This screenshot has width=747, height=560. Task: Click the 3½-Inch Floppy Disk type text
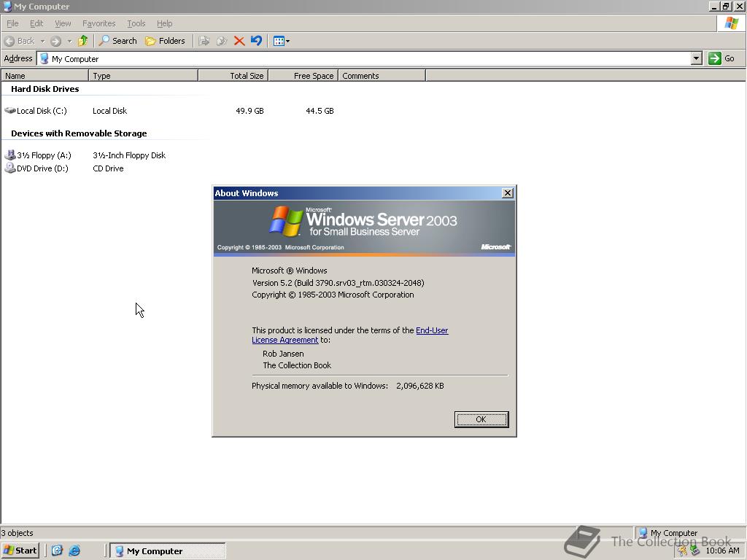click(x=129, y=155)
